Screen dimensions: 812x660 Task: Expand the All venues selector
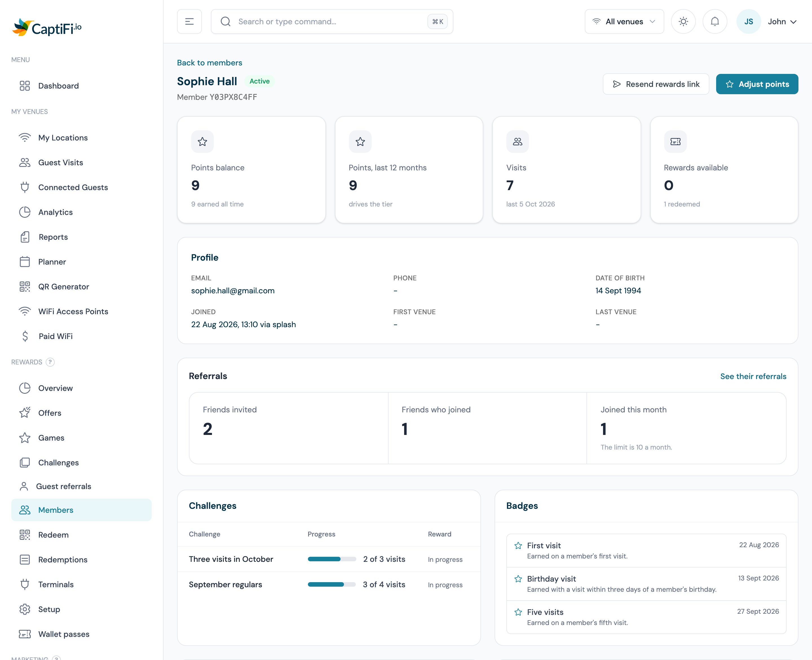(624, 22)
